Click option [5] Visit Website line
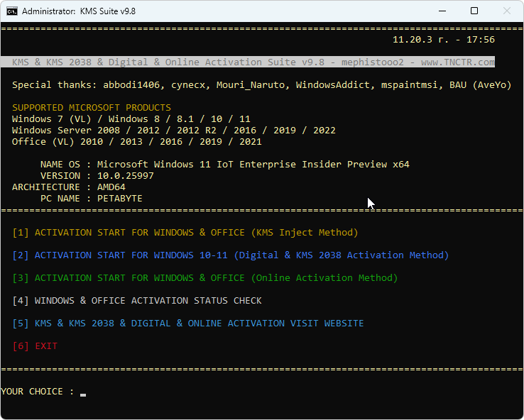 coord(188,324)
